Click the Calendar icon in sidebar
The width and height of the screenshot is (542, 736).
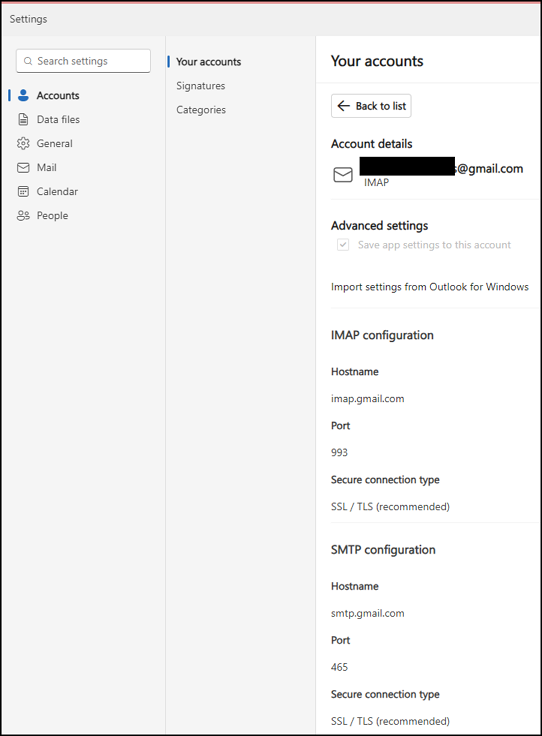tap(23, 192)
